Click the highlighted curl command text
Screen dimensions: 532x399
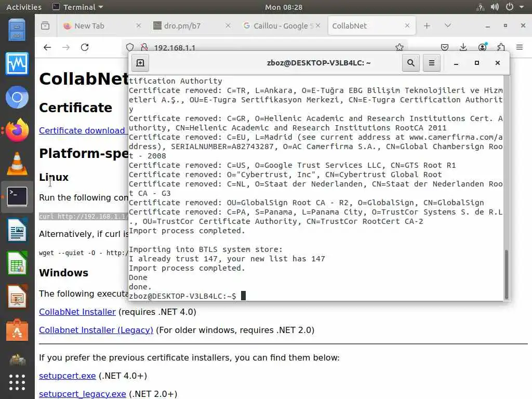click(x=84, y=217)
